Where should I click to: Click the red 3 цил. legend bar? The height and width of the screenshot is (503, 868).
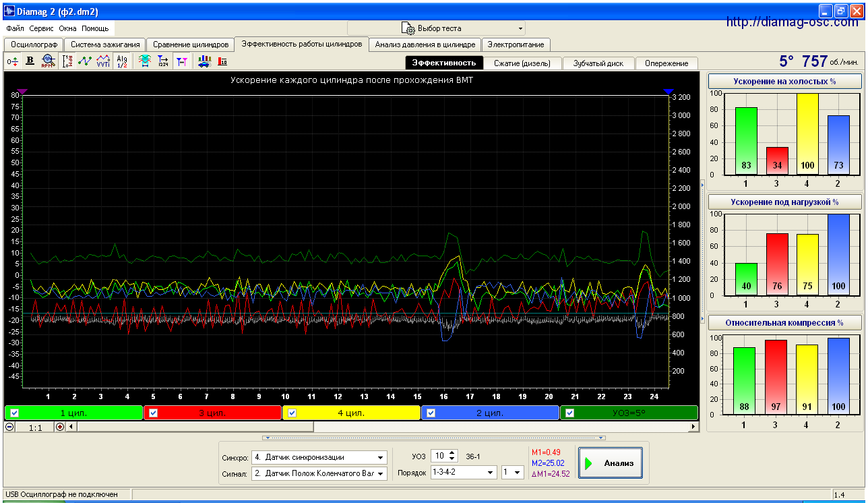[x=212, y=413]
